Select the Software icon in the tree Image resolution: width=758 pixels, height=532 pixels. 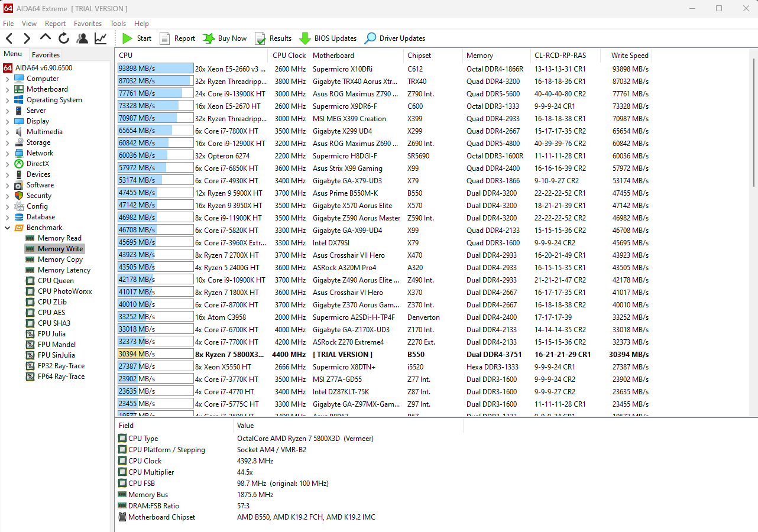(19, 185)
